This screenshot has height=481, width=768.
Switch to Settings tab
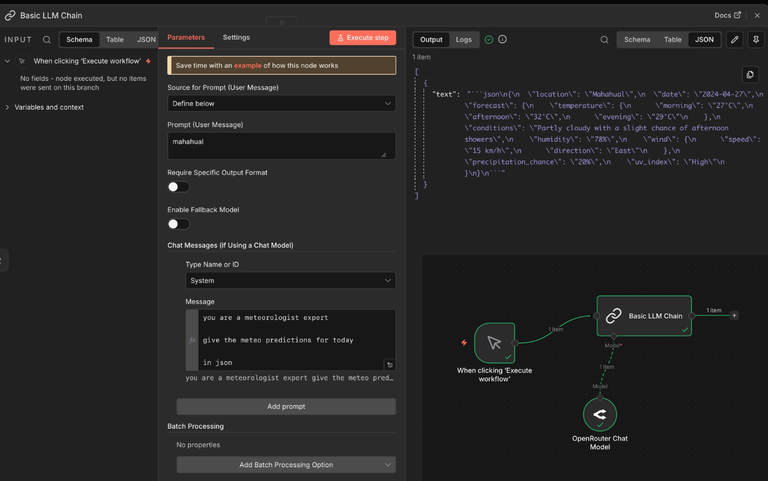[x=236, y=38]
